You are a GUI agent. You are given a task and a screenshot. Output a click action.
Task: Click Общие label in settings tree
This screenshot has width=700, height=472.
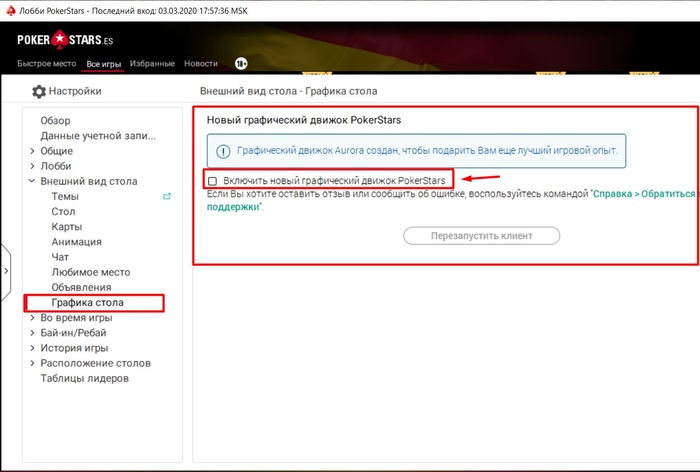57,151
